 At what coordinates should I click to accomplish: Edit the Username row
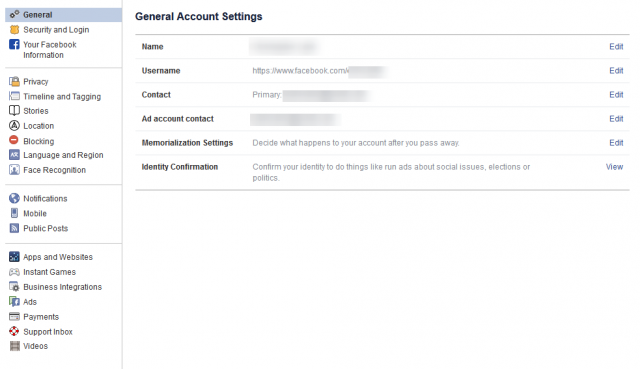pyautogui.click(x=616, y=71)
